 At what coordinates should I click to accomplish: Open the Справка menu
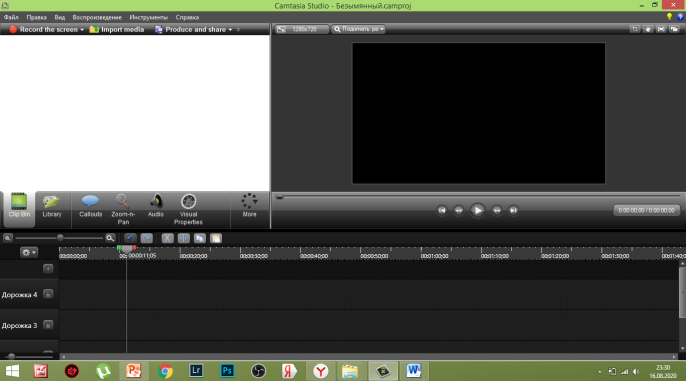coord(187,17)
